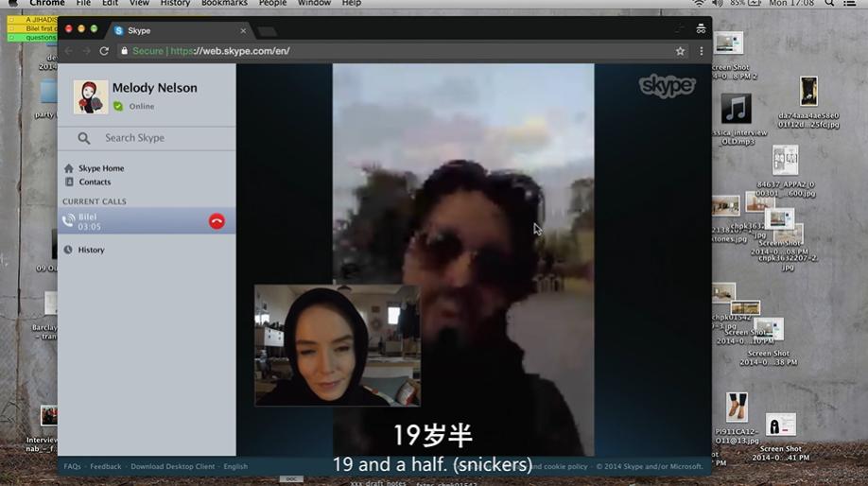Image resolution: width=868 pixels, height=486 pixels.
Task: Click the English language link
Action: 235,467
